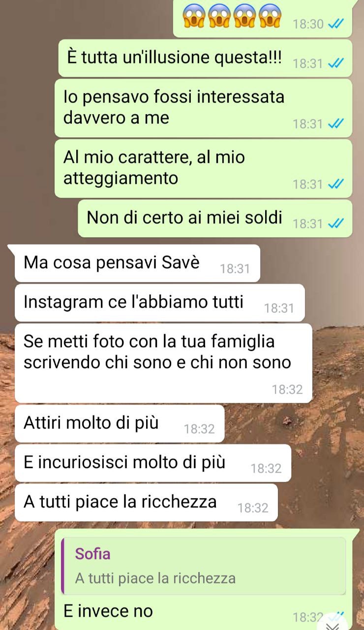Tap read ticks on 'Al mio carattere' message
Image resolution: width=364 pixels, height=630 pixels.
[x=336, y=184]
